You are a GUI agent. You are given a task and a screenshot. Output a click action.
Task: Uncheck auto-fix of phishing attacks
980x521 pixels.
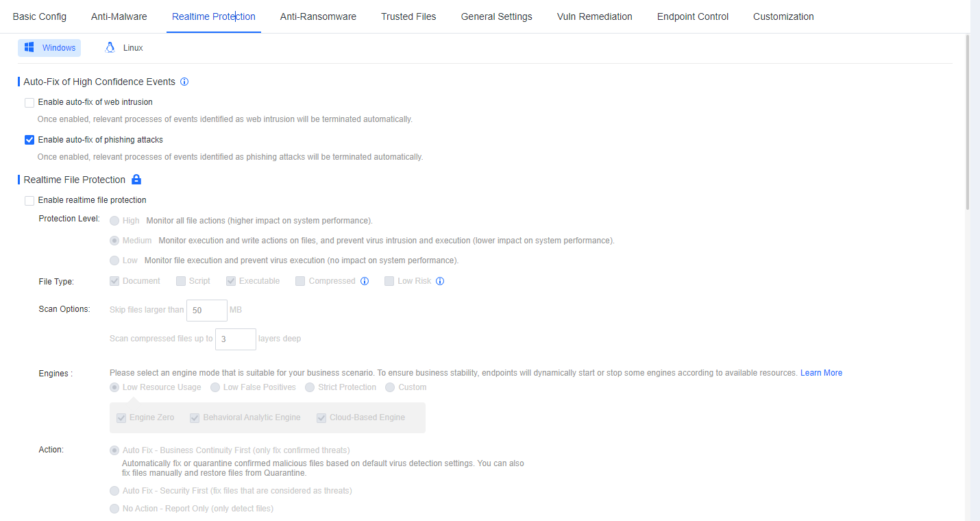coord(29,140)
